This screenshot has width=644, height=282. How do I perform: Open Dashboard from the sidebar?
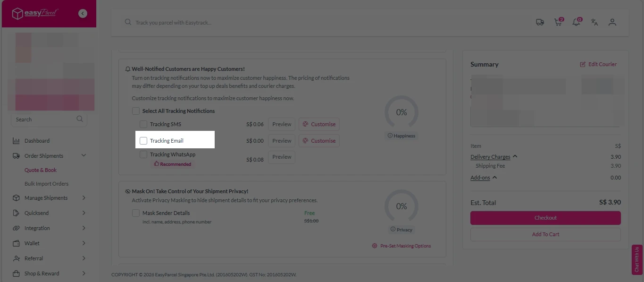point(37,141)
